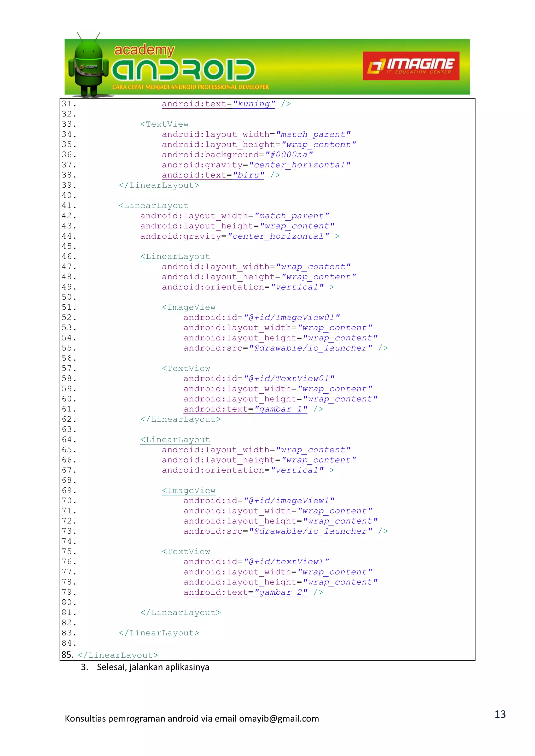
Task: Click page number 13
Action: coord(500,714)
